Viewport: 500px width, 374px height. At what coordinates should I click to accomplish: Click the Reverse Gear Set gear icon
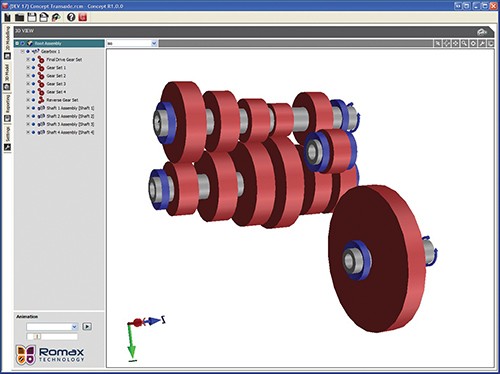click(x=41, y=100)
